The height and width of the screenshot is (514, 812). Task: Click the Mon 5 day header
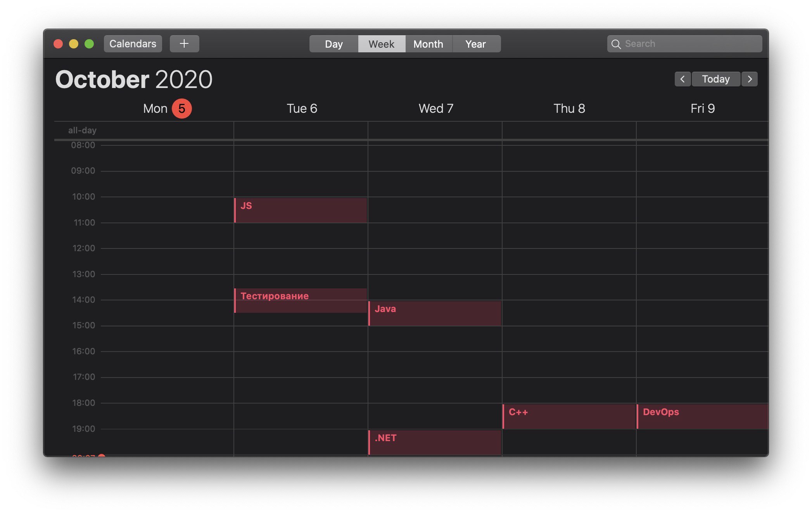pos(167,109)
